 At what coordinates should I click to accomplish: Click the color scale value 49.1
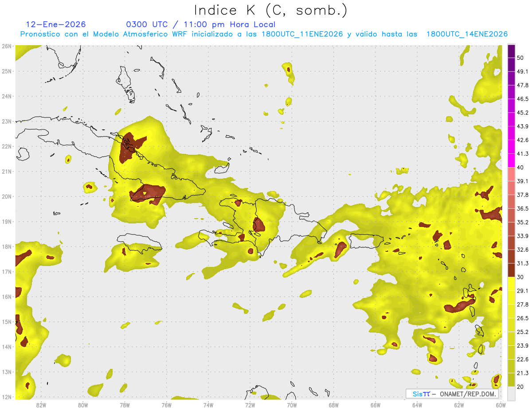(522, 72)
